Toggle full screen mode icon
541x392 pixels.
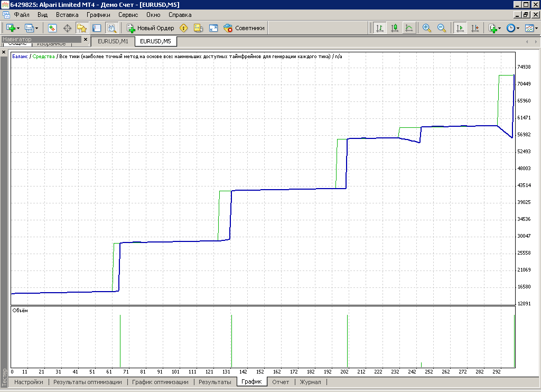click(213, 28)
